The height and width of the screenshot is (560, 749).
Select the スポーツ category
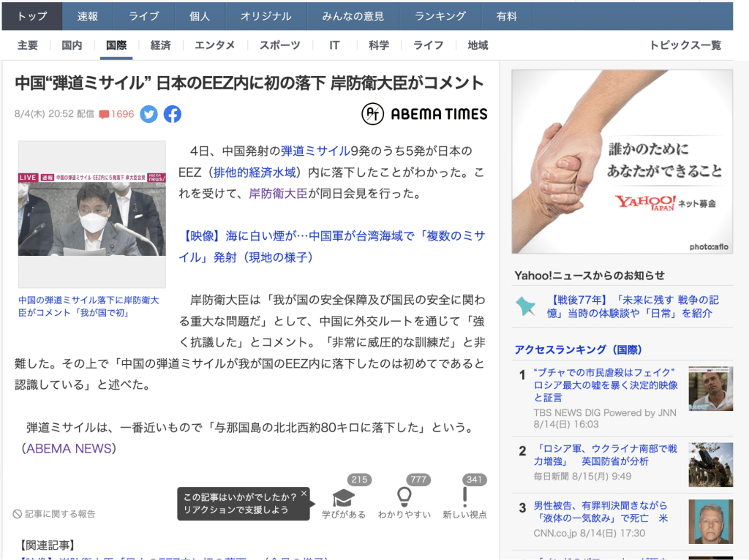279,45
